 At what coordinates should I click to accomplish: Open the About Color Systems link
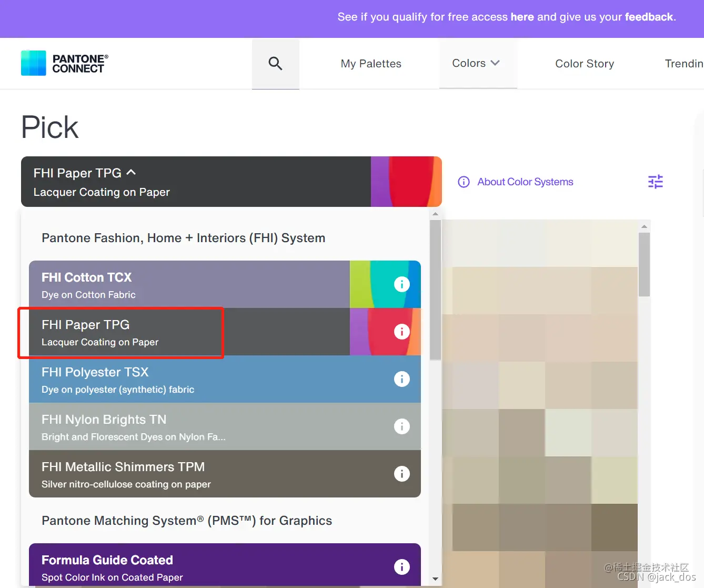[525, 182]
